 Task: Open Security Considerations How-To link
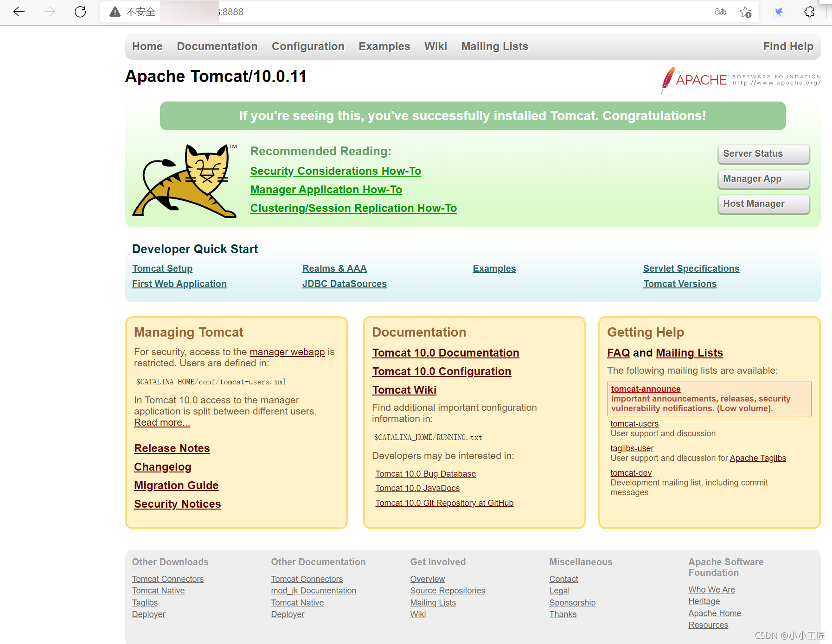(335, 171)
